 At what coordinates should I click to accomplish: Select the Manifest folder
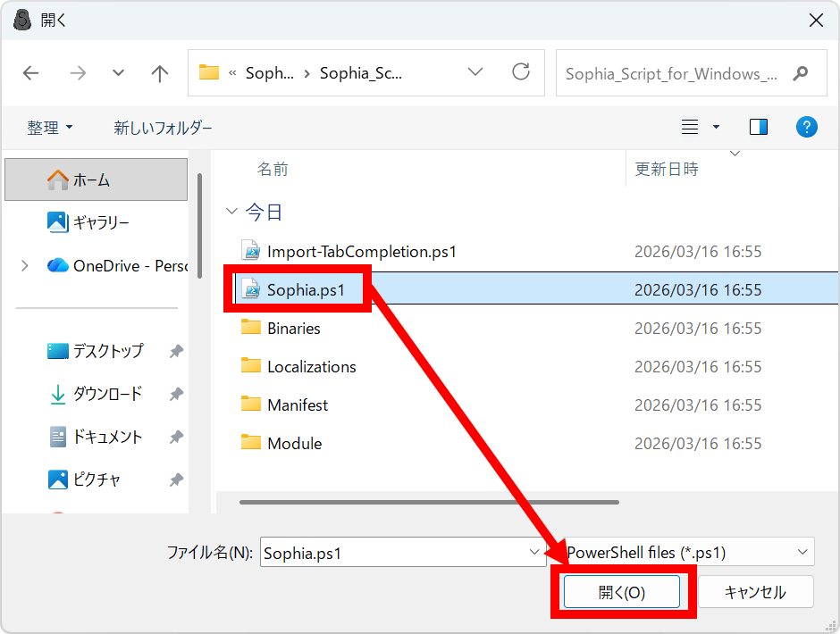tap(298, 405)
